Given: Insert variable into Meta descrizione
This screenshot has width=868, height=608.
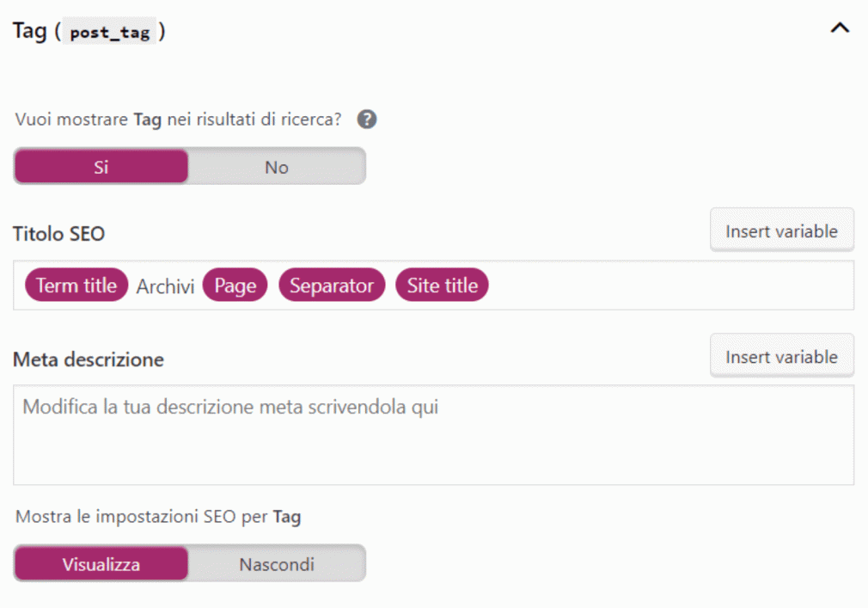Looking at the screenshot, I should (782, 356).
